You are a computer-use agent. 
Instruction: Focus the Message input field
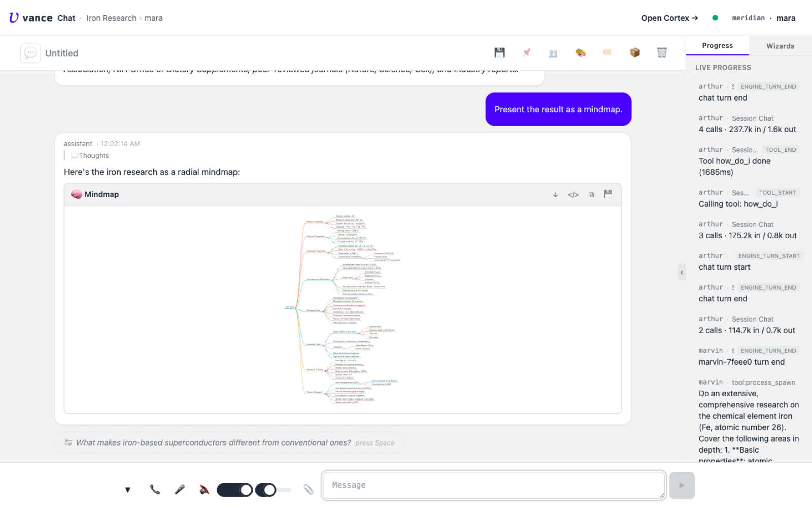[x=493, y=485]
